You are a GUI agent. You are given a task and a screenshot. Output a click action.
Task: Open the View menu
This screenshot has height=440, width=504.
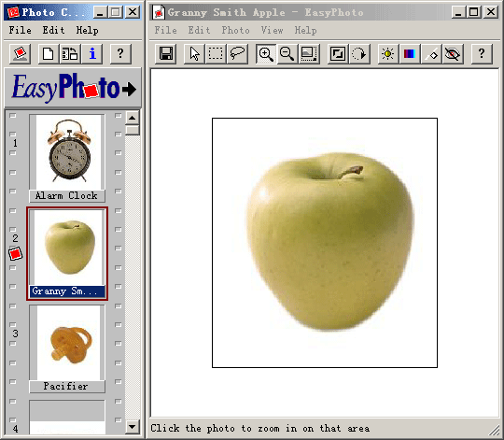pyautogui.click(x=272, y=30)
